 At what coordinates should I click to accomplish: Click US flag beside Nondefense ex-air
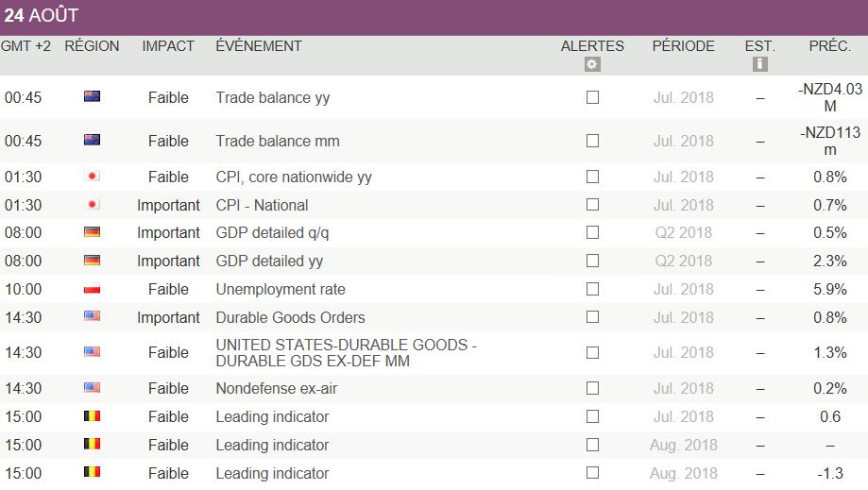pyautogui.click(x=93, y=388)
